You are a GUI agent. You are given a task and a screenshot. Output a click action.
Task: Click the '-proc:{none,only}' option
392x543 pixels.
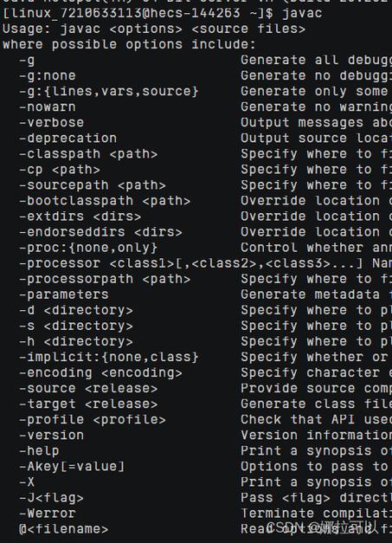pos(88,248)
